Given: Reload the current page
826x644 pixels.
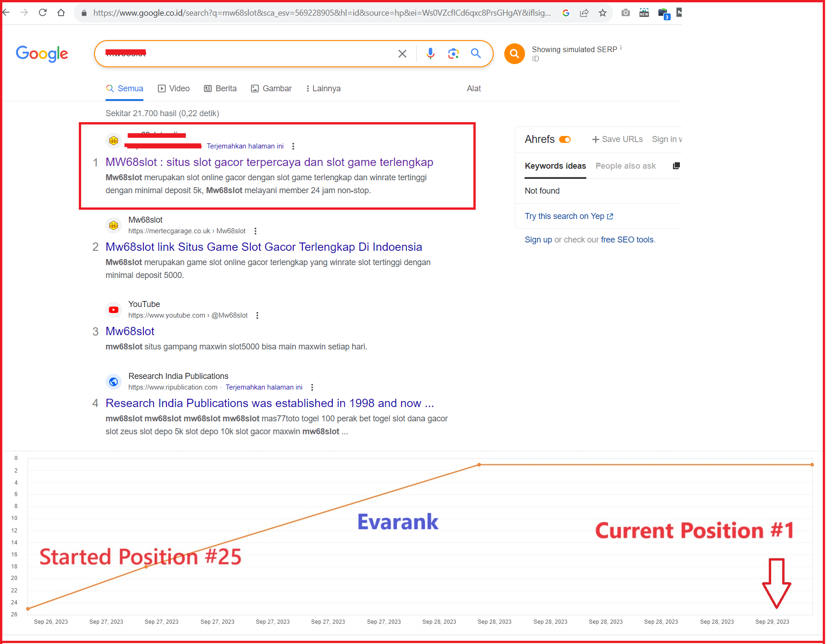Looking at the screenshot, I should pos(43,12).
